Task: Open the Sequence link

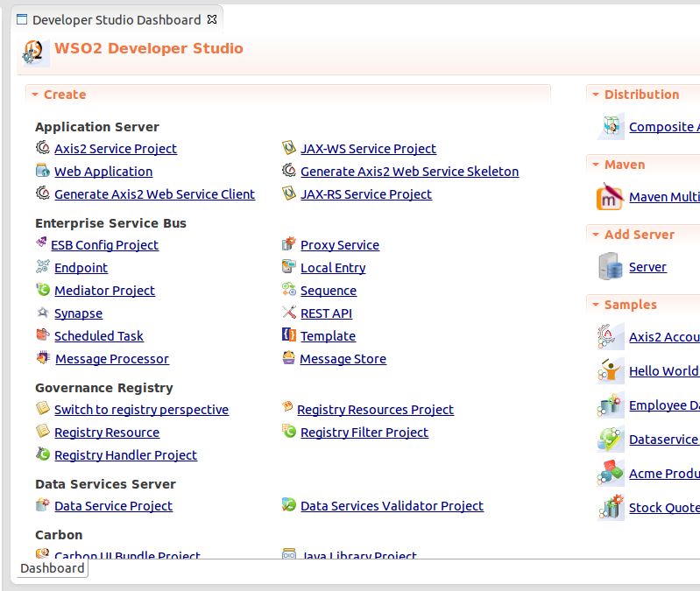Action: [x=329, y=291]
